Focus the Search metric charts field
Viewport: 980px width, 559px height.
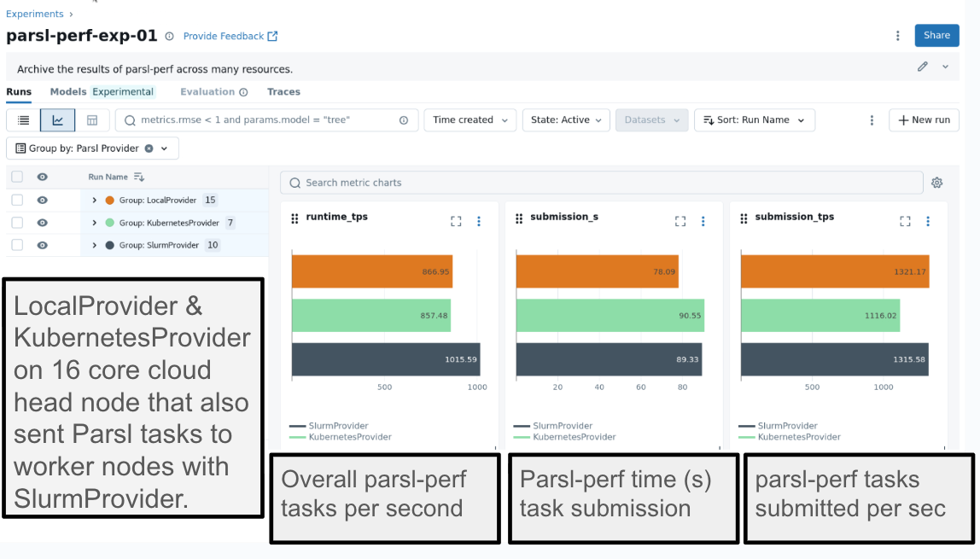coord(601,183)
